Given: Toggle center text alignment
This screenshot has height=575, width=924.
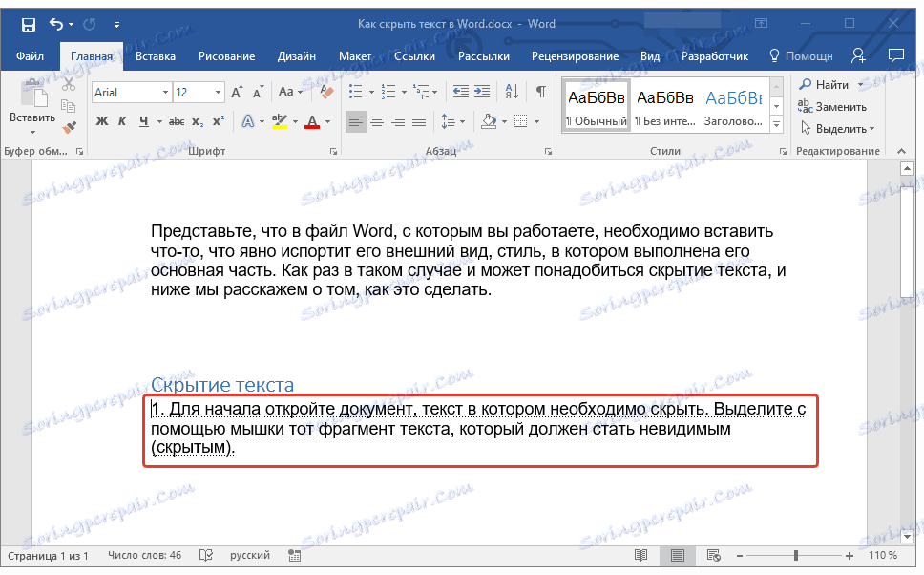Looking at the screenshot, I should 378,120.
